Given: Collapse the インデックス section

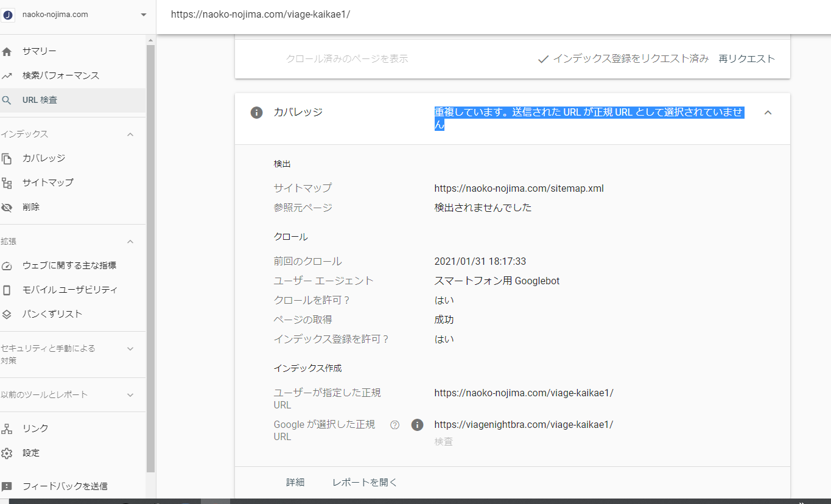Looking at the screenshot, I should click(x=130, y=134).
